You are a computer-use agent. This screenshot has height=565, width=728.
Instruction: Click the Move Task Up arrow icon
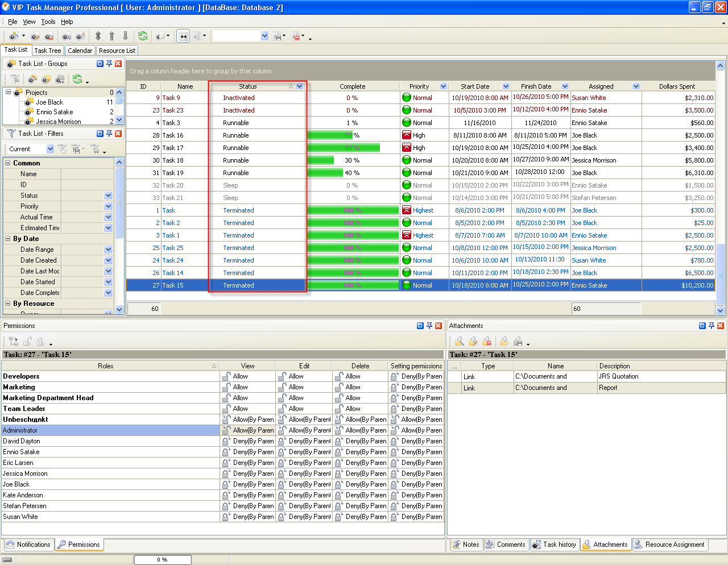(x=111, y=36)
